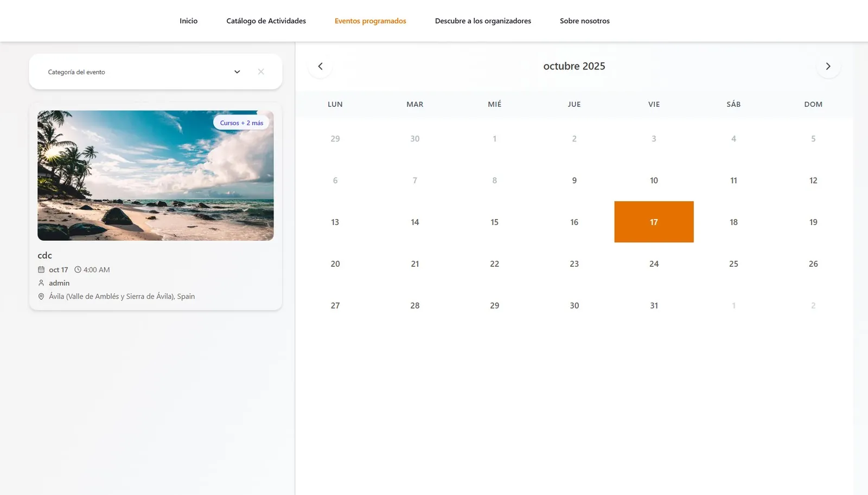This screenshot has height=495, width=868.
Task: Click the admin organizer name
Action: coord(59,283)
